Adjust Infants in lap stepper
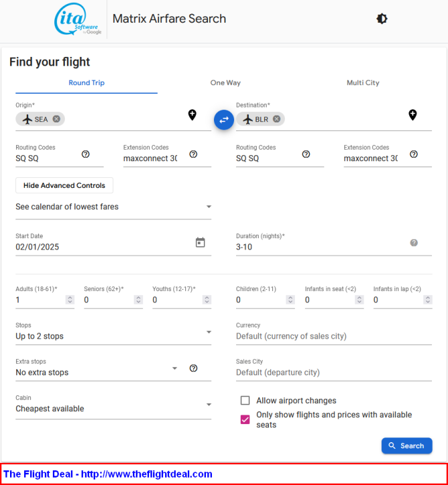This screenshot has width=448, height=485. tap(427, 300)
